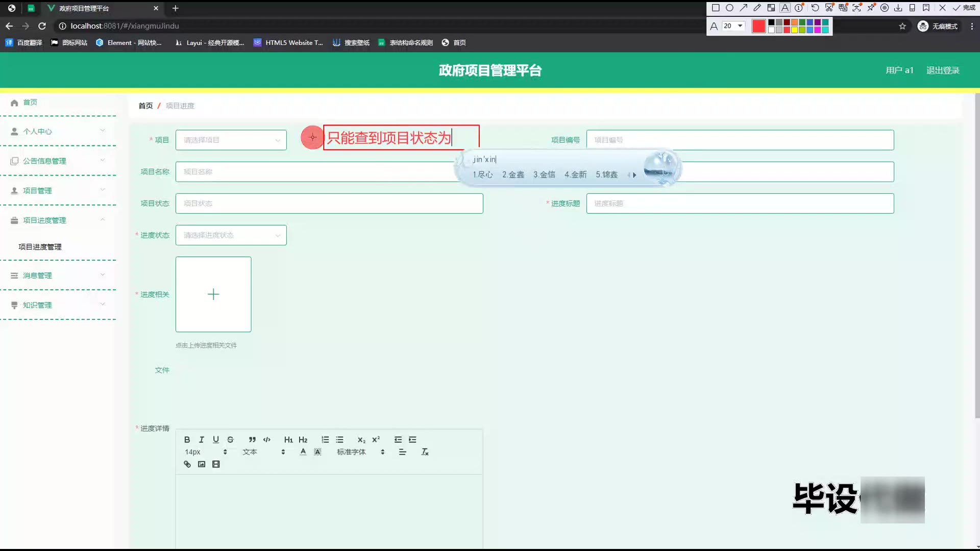The image size is (980, 551).
Task: Cancel the screenshot with the X icon
Action: click(x=942, y=8)
